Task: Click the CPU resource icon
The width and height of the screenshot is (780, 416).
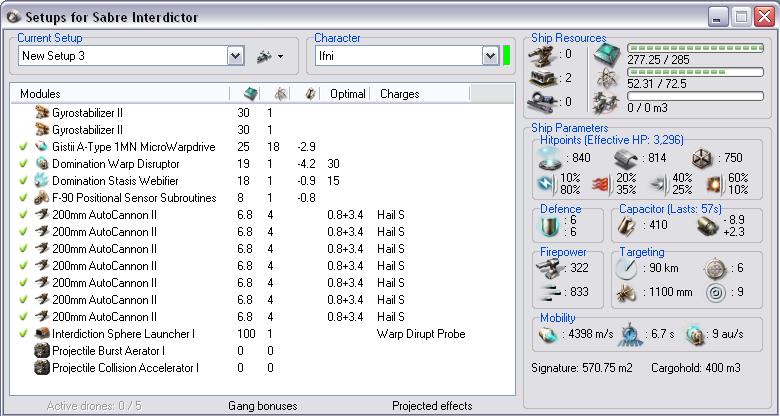Action: (x=607, y=55)
